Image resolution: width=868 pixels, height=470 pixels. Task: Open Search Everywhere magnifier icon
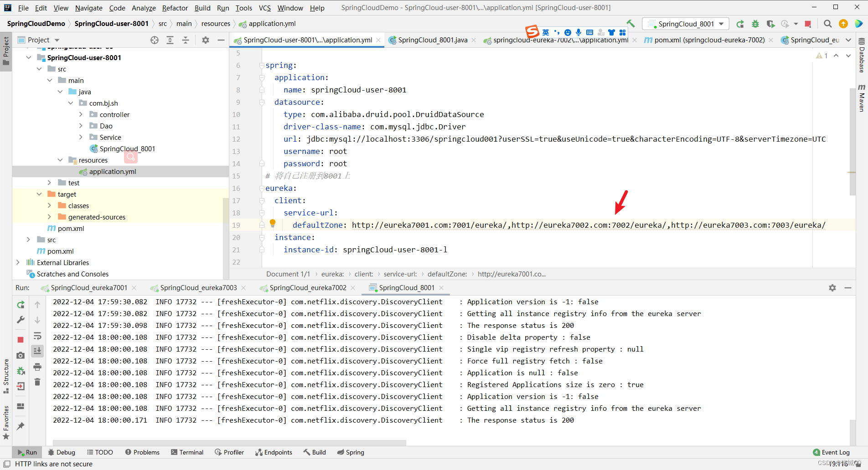[828, 24]
